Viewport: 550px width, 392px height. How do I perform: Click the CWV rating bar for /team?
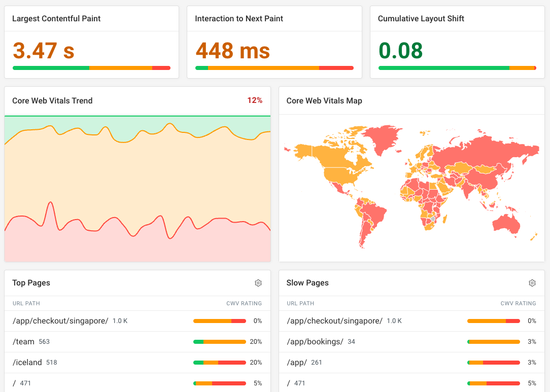point(219,341)
